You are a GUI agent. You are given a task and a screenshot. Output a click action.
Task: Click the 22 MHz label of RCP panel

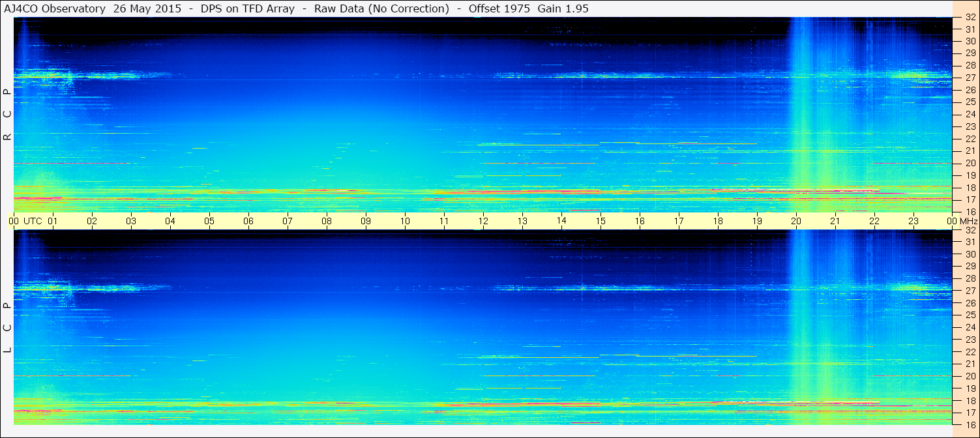pos(970,139)
